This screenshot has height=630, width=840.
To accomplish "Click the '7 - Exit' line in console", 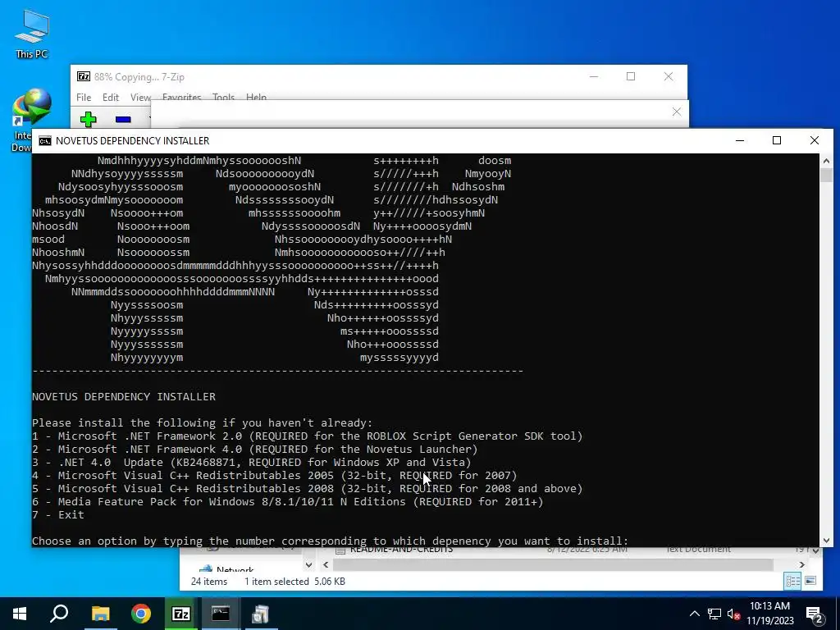I will 58,515.
